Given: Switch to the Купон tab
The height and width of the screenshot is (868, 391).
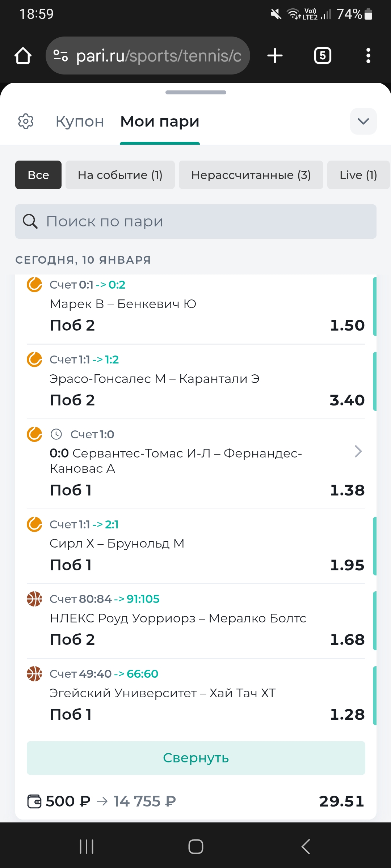Looking at the screenshot, I should click(x=80, y=122).
